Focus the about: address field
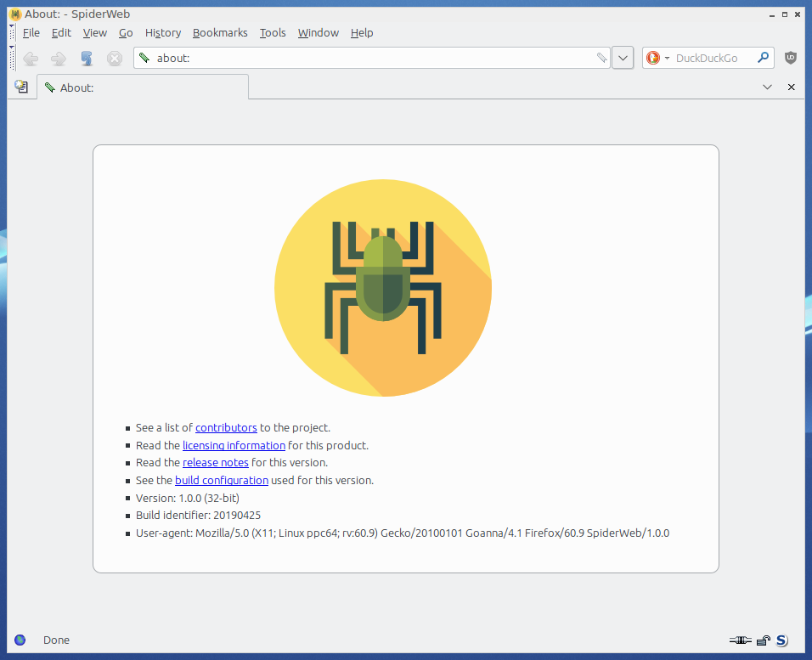The height and width of the screenshot is (660, 812). (x=373, y=58)
